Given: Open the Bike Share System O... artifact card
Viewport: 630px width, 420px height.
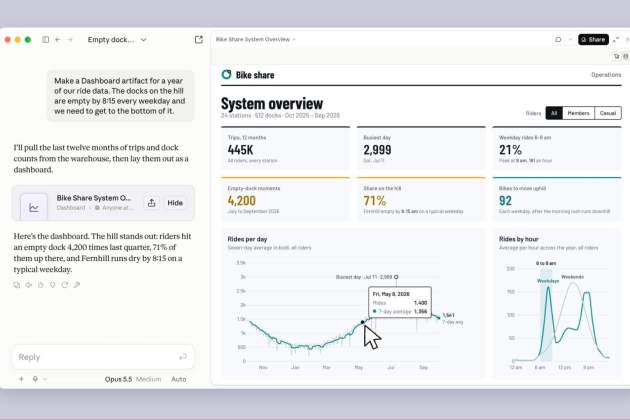Looking at the screenshot, I should click(103, 203).
